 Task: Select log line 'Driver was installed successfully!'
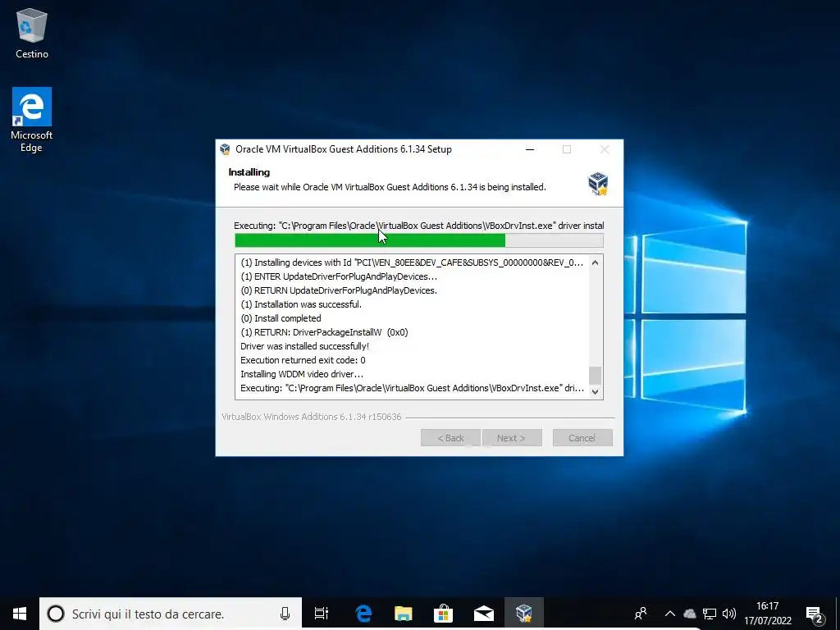(x=305, y=346)
